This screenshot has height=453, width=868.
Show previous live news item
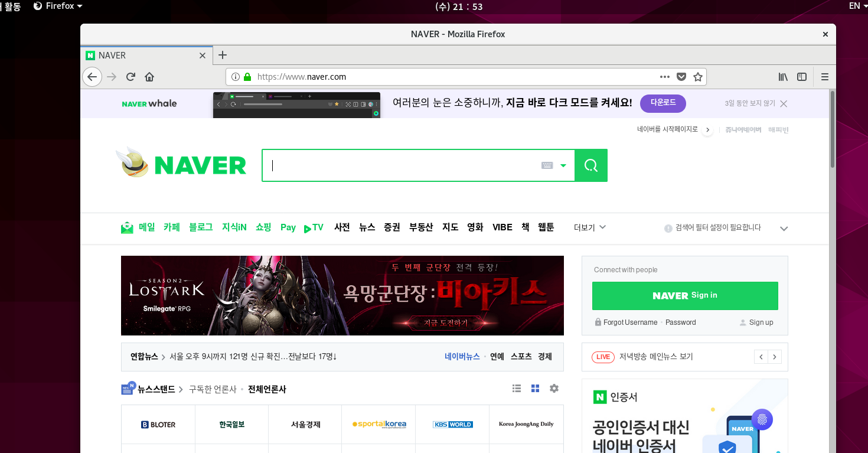coord(761,357)
